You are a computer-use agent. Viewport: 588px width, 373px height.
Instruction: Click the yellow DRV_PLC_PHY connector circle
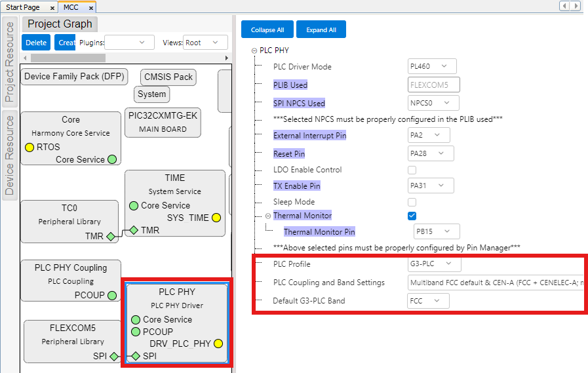pyautogui.click(x=218, y=344)
